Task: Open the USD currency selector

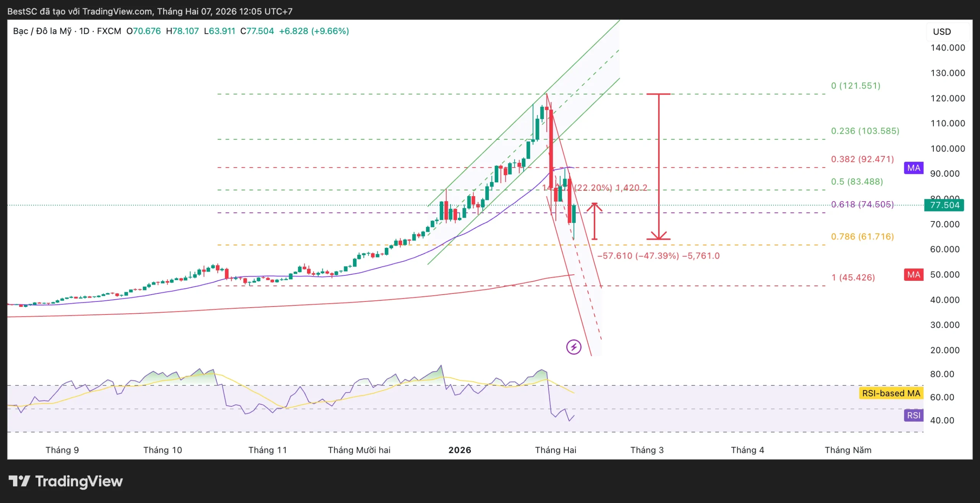Action: [x=942, y=32]
